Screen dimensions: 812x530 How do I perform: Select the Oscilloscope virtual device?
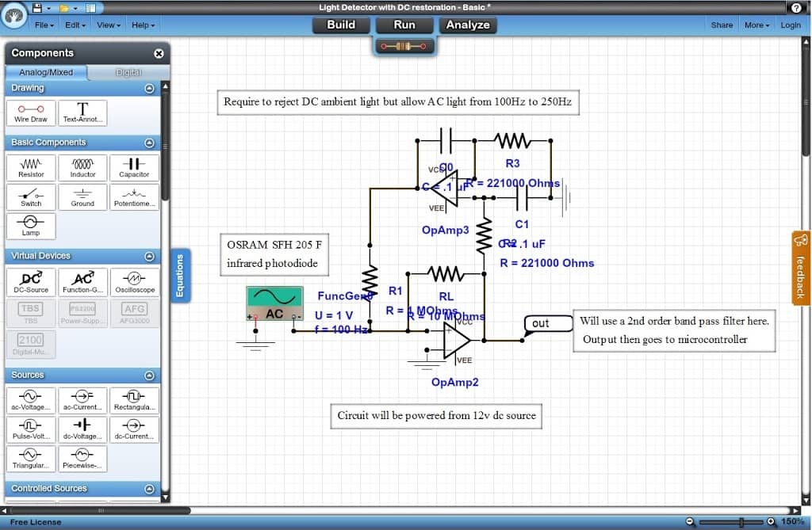tap(134, 281)
